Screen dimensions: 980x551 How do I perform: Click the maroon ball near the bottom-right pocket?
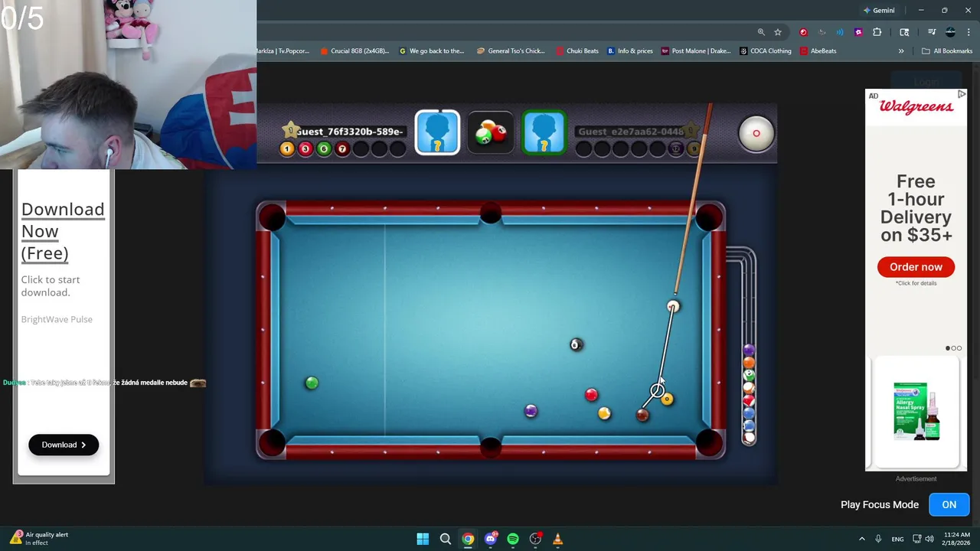[x=642, y=415]
